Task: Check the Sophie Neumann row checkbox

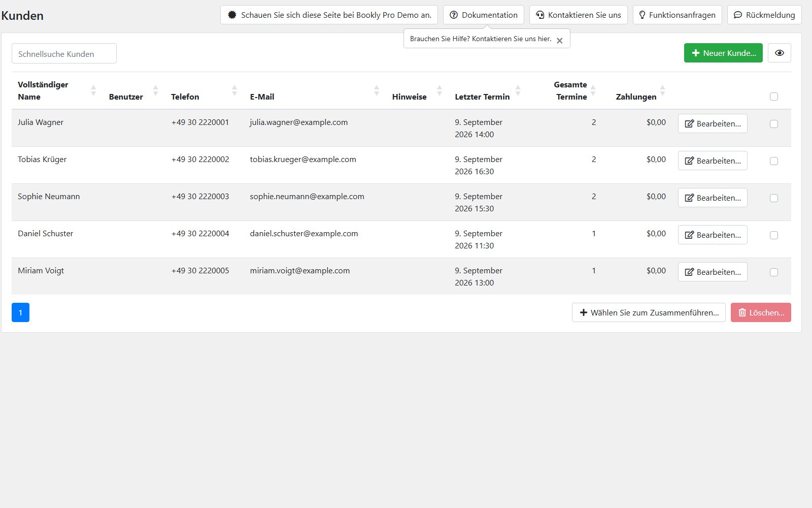Action: click(774, 198)
